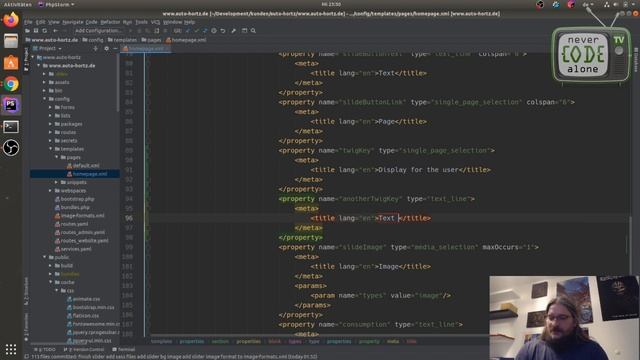Open PhpStorm from the dock

tap(11, 105)
